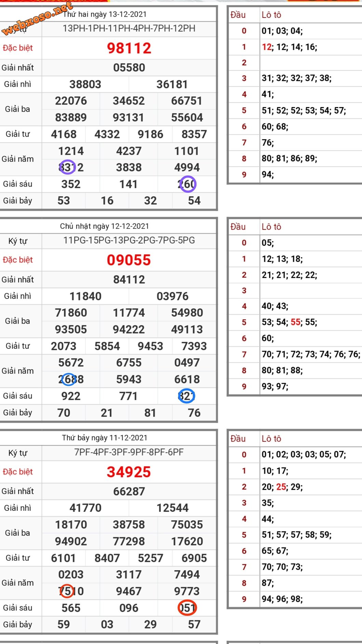Click lô tô row '94; 96; 98;'
Image resolution: width=362 pixels, height=644 pixels.
pos(282,599)
